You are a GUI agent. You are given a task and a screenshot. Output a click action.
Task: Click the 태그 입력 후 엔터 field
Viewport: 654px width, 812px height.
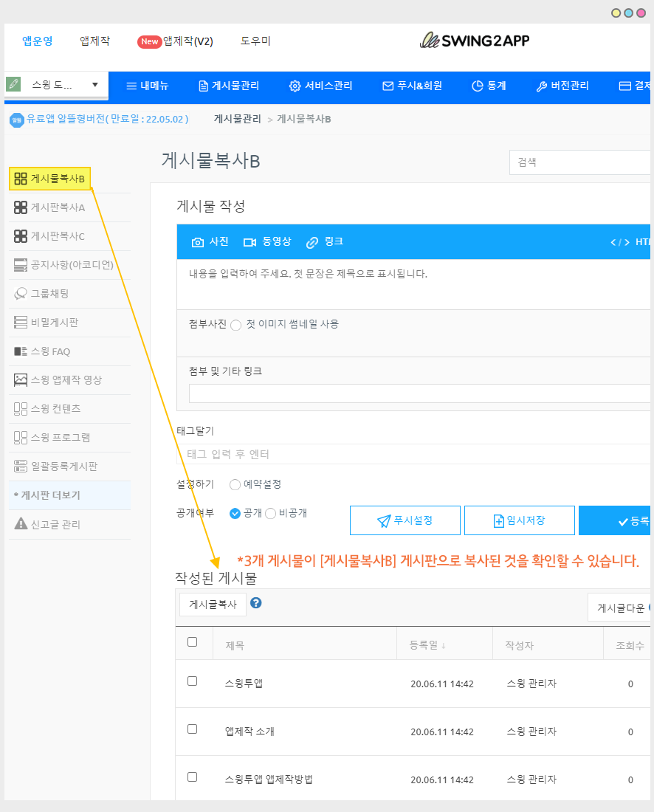tap(413, 454)
